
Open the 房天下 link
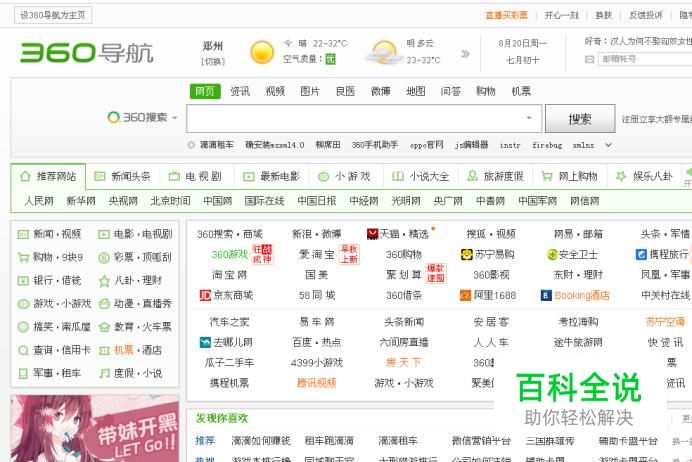tap(403, 363)
